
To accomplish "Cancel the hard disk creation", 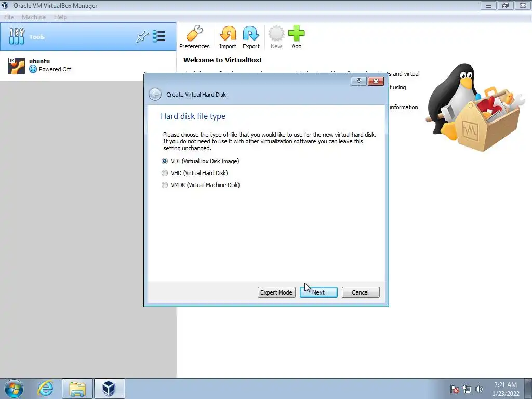I will point(361,292).
